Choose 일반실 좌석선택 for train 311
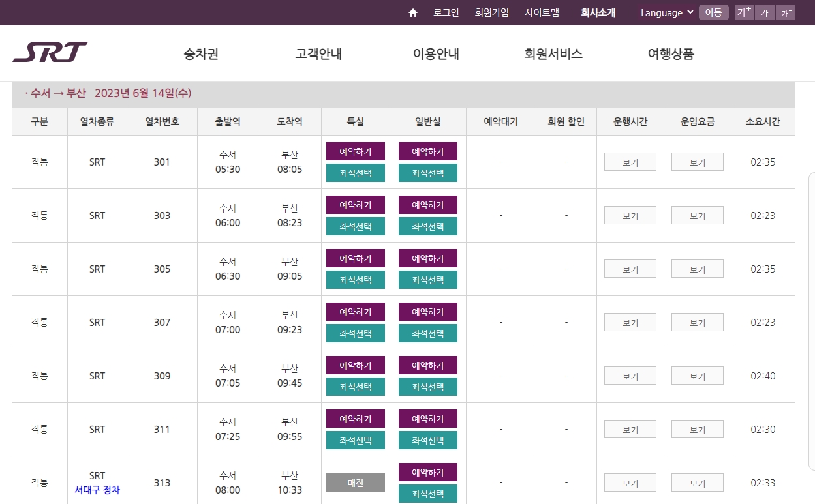The height and width of the screenshot is (504, 815). tap(428, 440)
